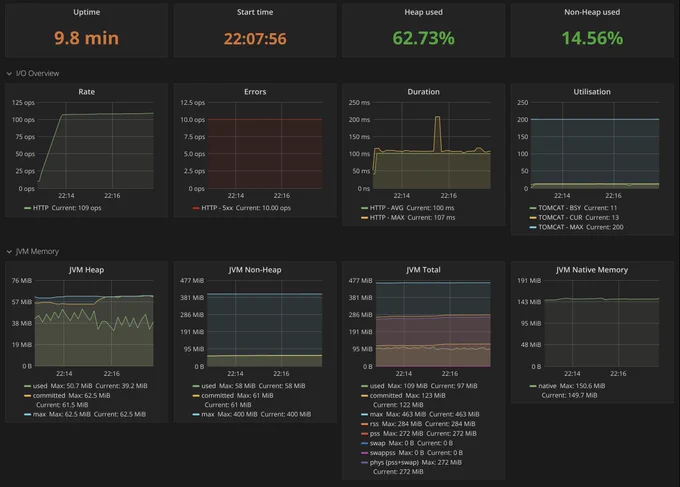This screenshot has height=487, width=680.
Task: Open the Utilisation panel title menu
Action: (592, 92)
